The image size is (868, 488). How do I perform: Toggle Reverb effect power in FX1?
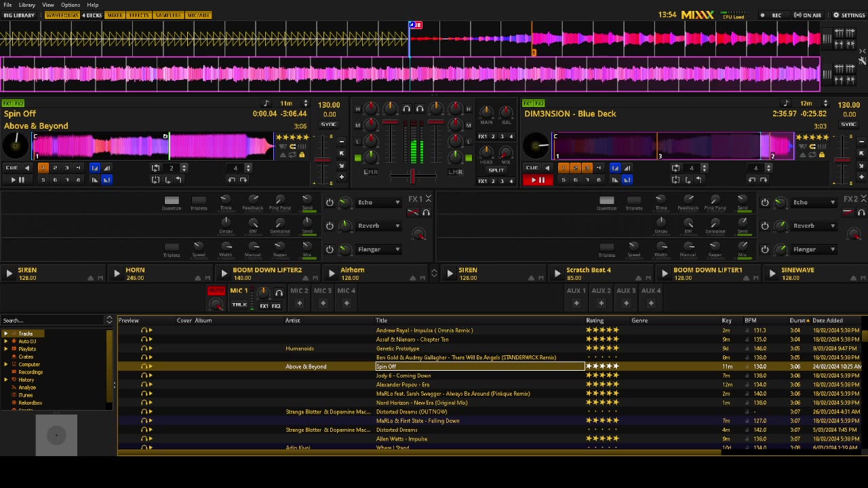330,226
